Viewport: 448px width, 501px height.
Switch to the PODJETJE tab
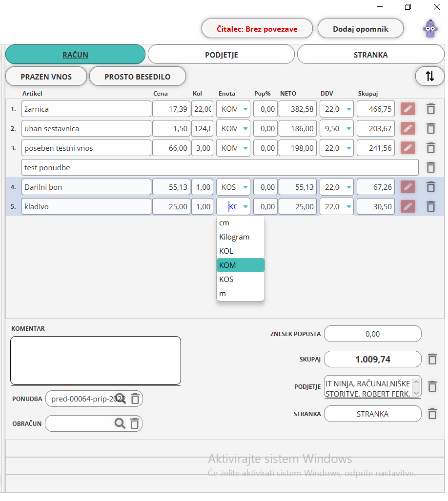pos(221,54)
